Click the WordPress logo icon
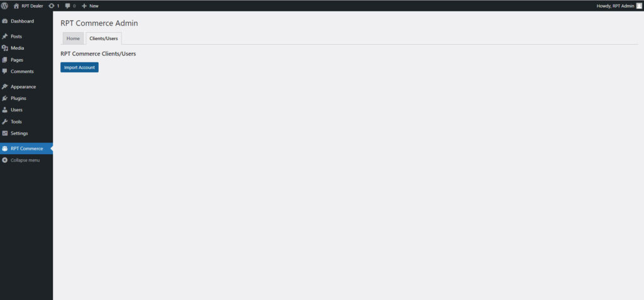The height and width of the screenshot is (300, 644). 4,6
